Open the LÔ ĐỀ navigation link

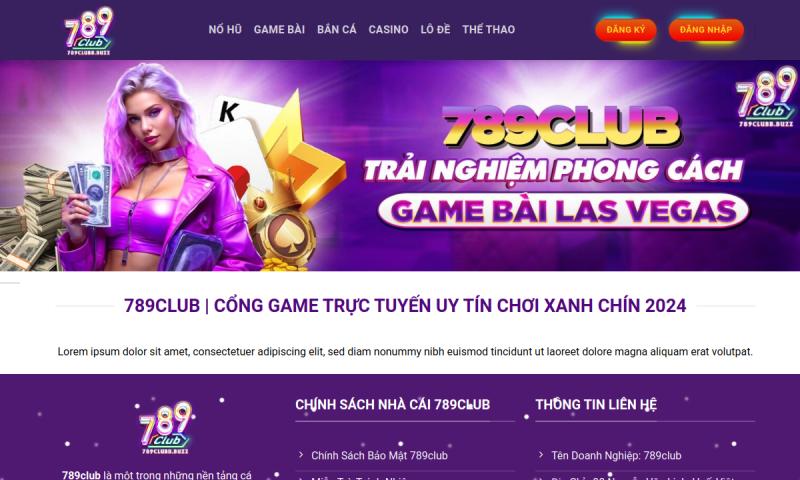point(435,30)
